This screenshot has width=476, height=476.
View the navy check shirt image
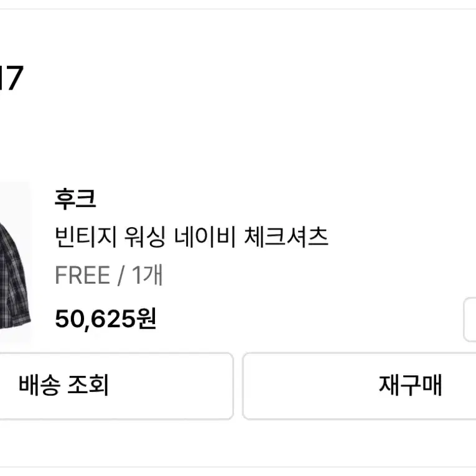point(16,263)
